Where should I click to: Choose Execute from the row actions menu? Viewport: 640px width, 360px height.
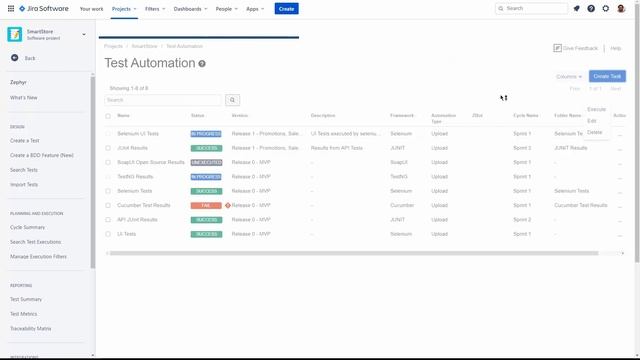(596, 109)
